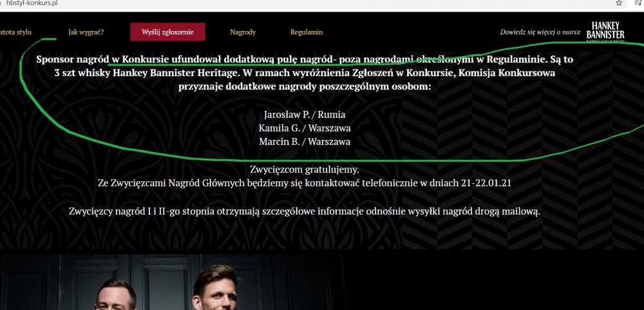This screenshot has height=310, width=644.
Task: Open the Nagrody menu item
Action: tap(243, 32)
